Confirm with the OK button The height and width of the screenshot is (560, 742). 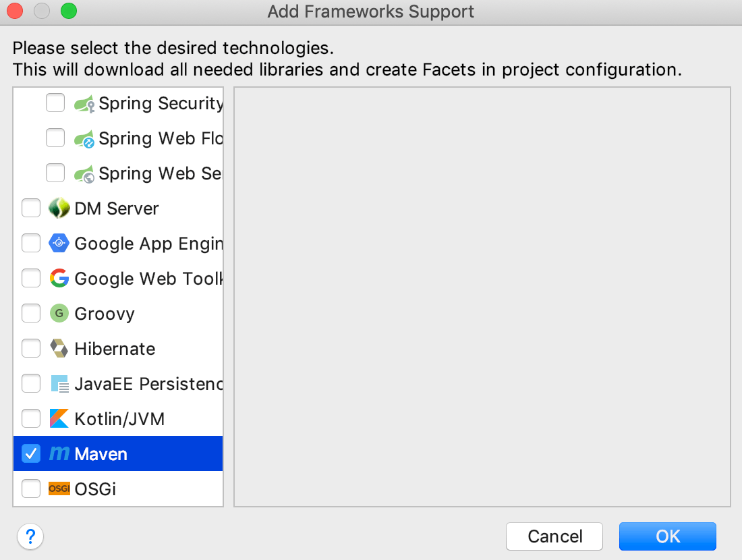pyautogui.click(x=667, y=536)
